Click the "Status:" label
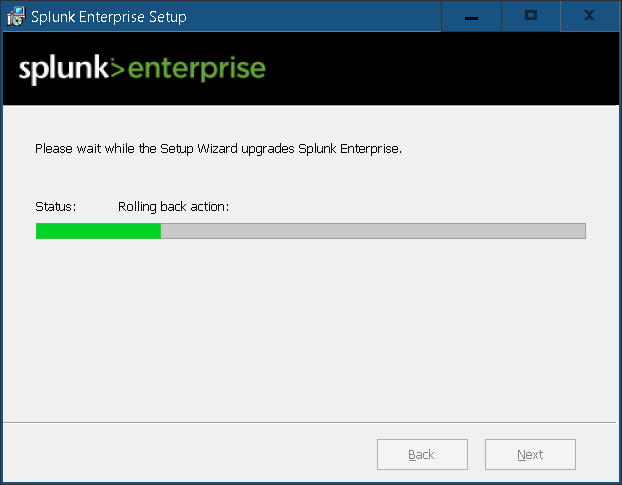Viewport: 622px width, 485px height. click(56, 207)
